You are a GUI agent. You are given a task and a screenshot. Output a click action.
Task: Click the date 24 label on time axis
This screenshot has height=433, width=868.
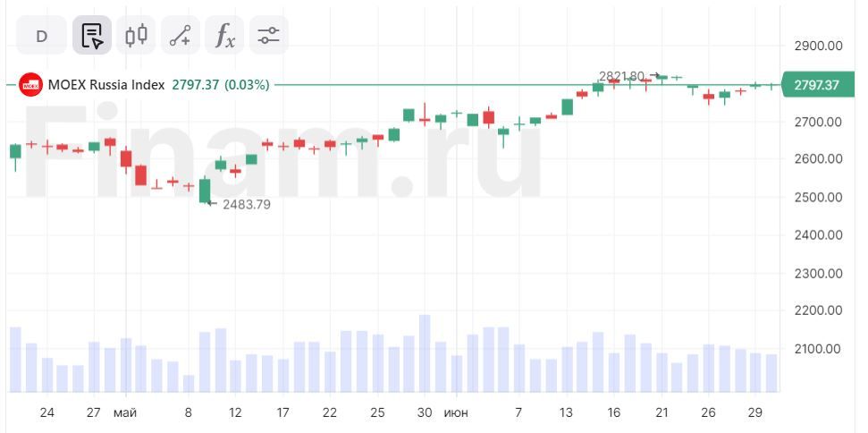[47, 412]
